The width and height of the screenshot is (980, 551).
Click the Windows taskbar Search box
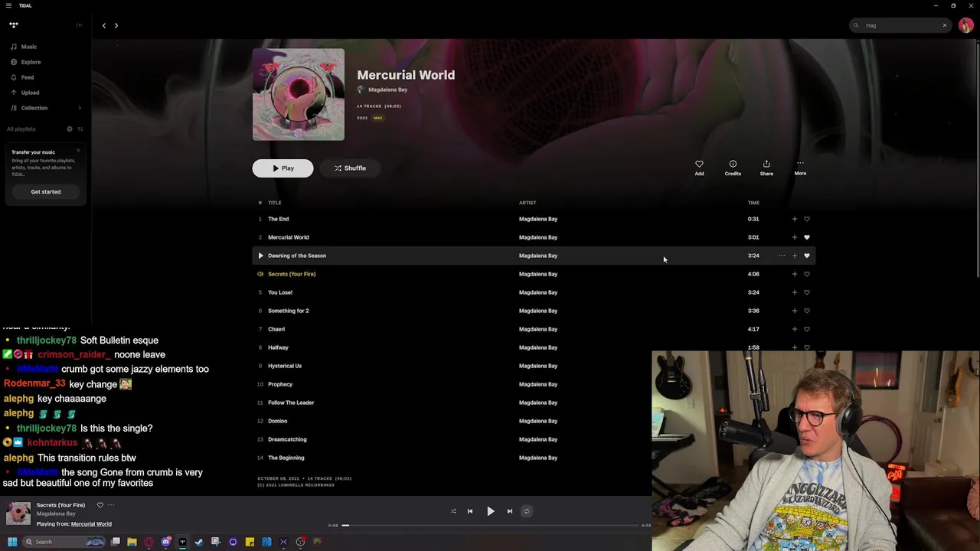pyautogui.click(x=64, y=542)
